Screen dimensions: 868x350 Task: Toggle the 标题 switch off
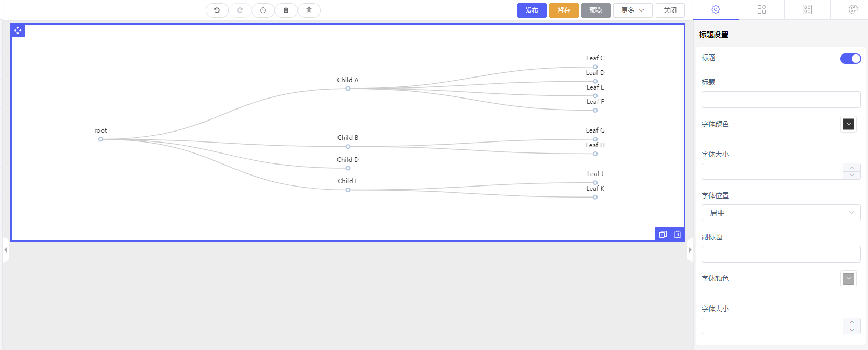pos(850,59)
